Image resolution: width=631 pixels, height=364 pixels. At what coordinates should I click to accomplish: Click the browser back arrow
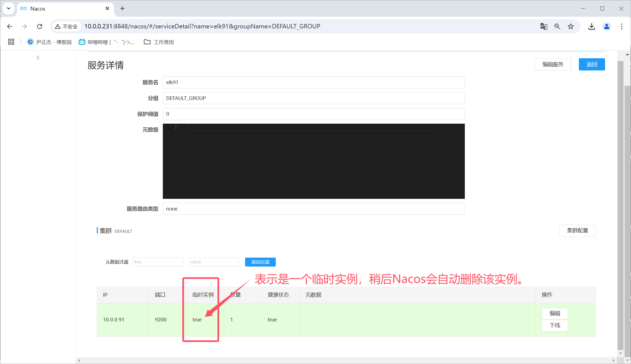coord(9,26)
